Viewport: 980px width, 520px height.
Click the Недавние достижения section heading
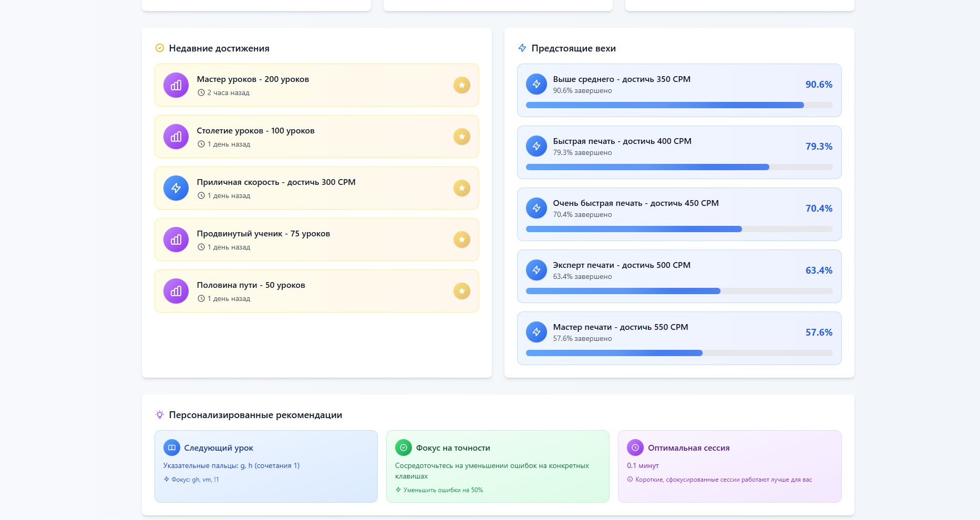[219, 48]
